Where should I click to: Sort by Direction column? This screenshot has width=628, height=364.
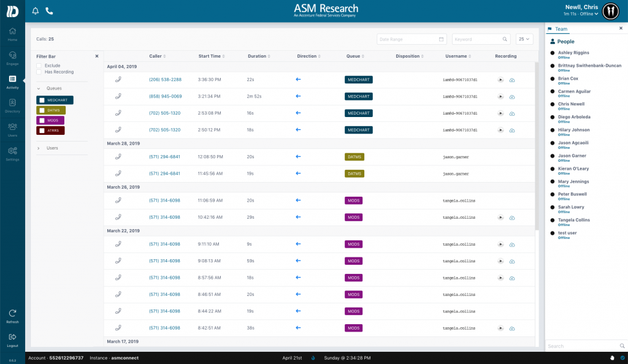(309, 56)
